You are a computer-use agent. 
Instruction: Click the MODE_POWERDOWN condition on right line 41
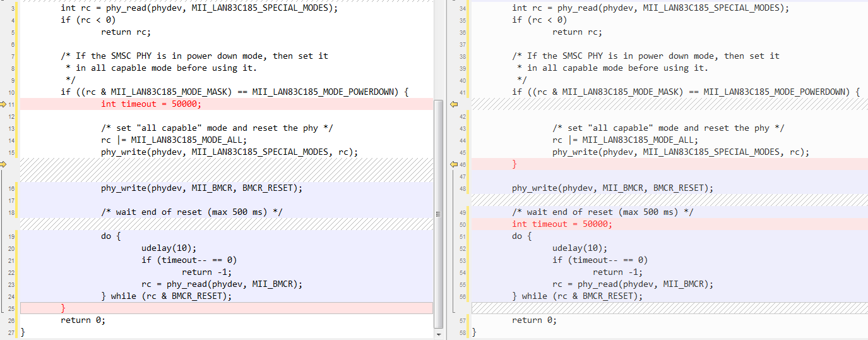tap(686, 92)
